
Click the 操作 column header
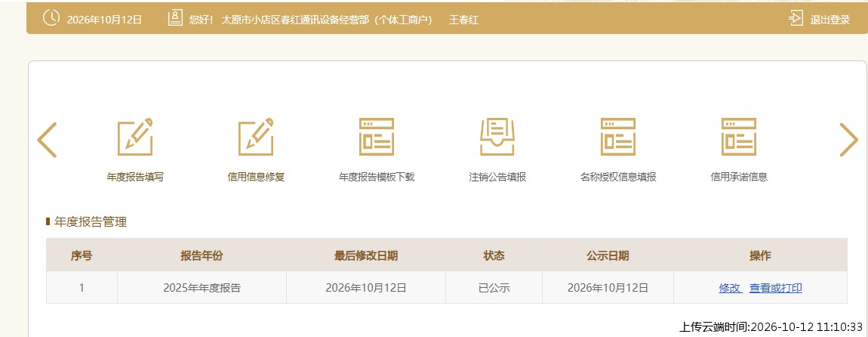point(760,255)
